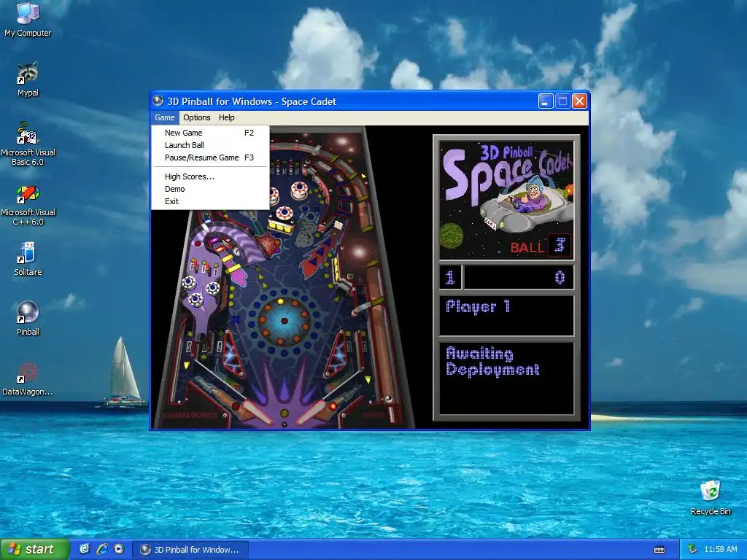Close the 3D Pinball window
Viewport: 747px width, 560px height.
click(x=579, y=101)
